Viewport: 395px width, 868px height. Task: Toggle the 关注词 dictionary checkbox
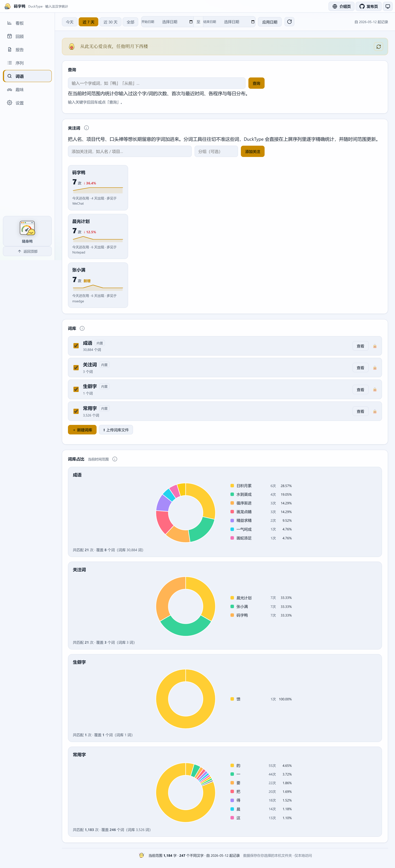click(x=76, y=368)
